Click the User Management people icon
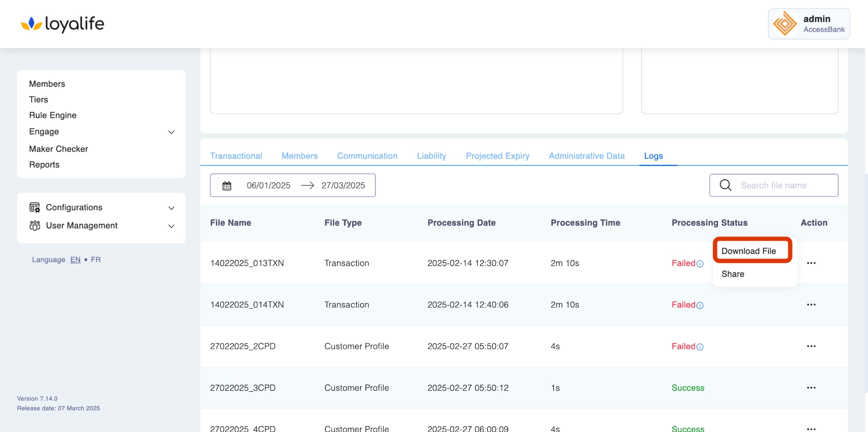Viewport: 868px width, 432px height. 35,226
